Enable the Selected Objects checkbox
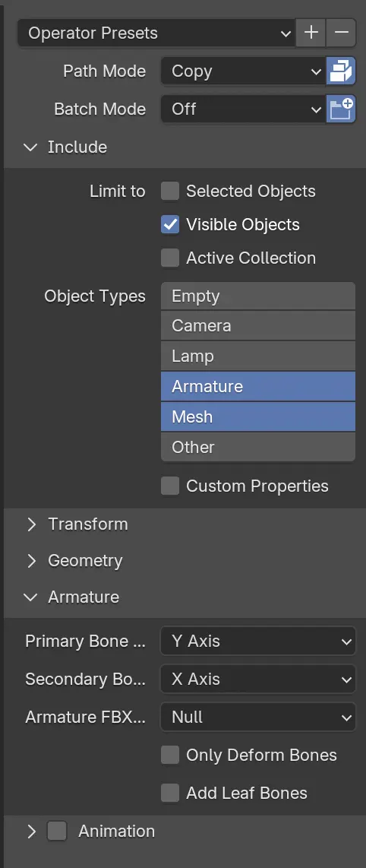The height and width of the screenshot is (868, 366). pyautogui.click(x=170, y=191)
